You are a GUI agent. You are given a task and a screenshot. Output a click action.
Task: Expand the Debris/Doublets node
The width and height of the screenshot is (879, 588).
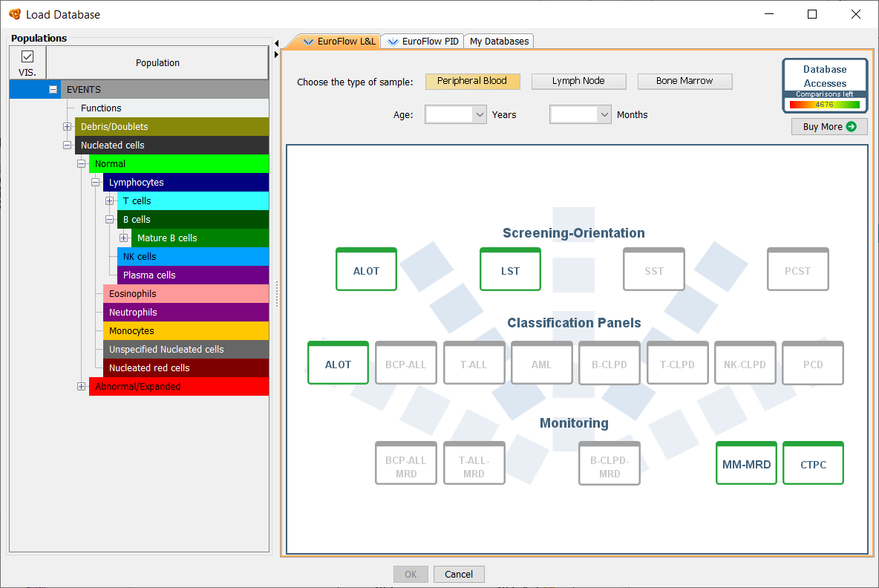(68, 127)
